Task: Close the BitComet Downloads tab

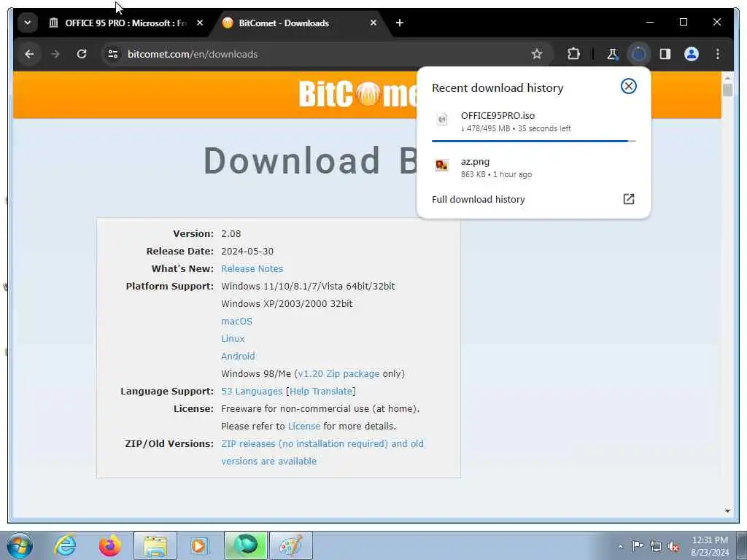Action: pyautogui.click(x=373, y=23)
